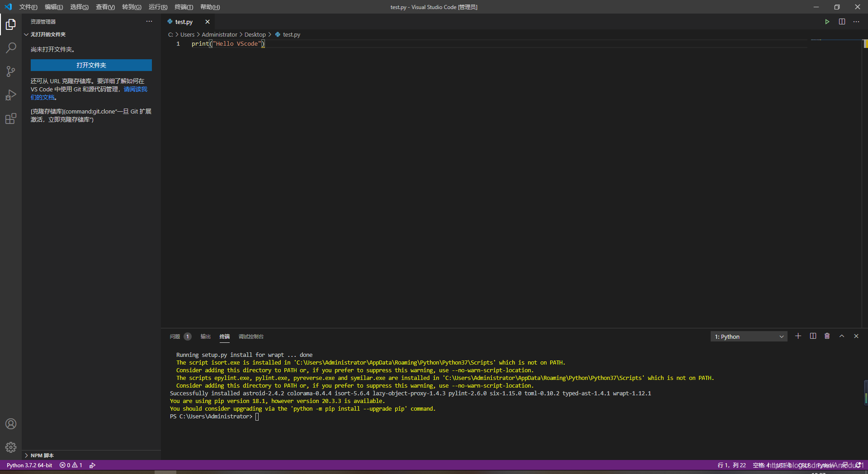
Task: Switch to the 调试控制台 tab
Action: coord(251,337)
